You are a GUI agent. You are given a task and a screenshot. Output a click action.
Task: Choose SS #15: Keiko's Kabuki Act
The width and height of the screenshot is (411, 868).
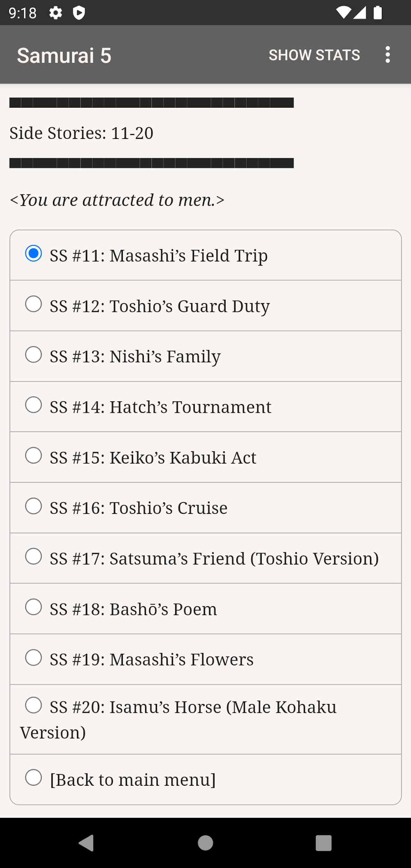tap(205, 457)
